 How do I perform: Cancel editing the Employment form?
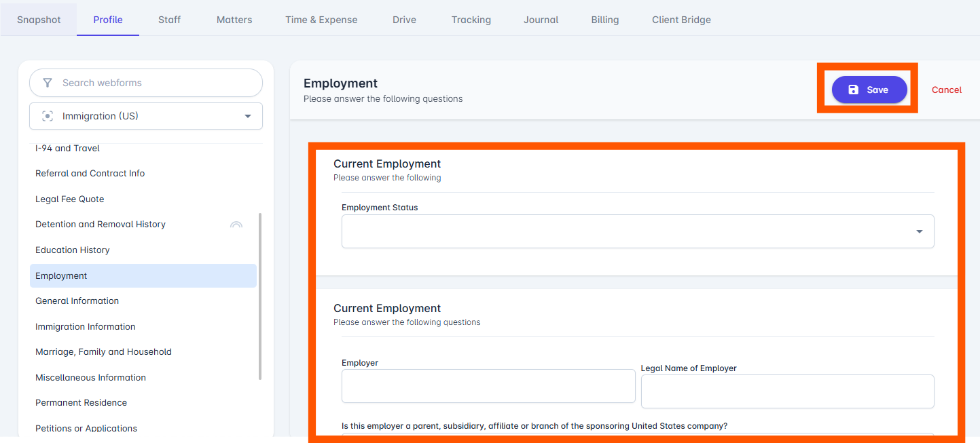click(947, 90)
